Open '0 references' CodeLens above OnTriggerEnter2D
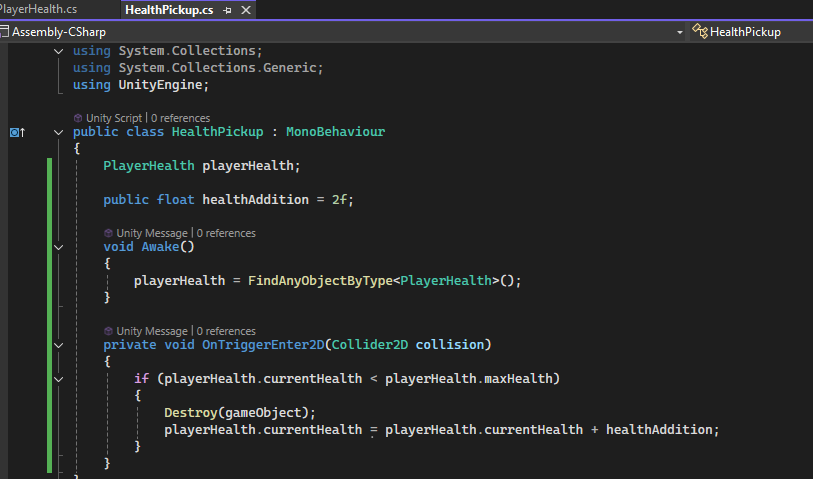The height and width of the screenshot is (479, 813). [226, 331]
